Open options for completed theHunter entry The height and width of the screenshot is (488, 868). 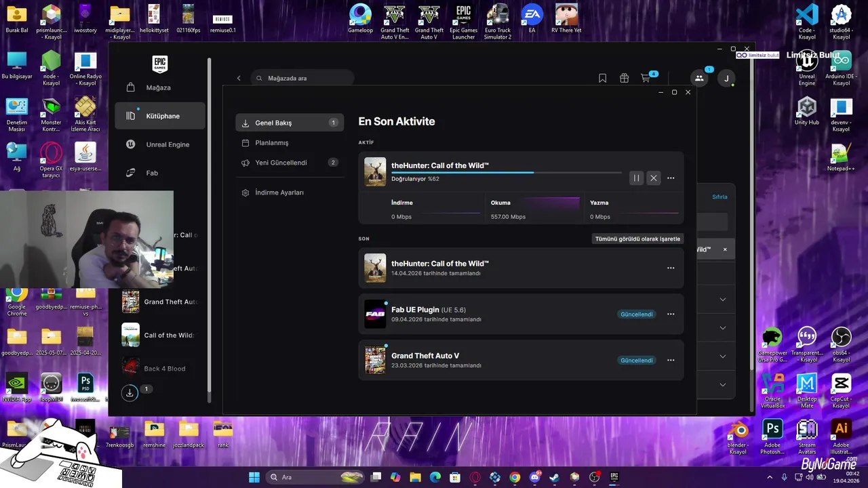point(671,268)
